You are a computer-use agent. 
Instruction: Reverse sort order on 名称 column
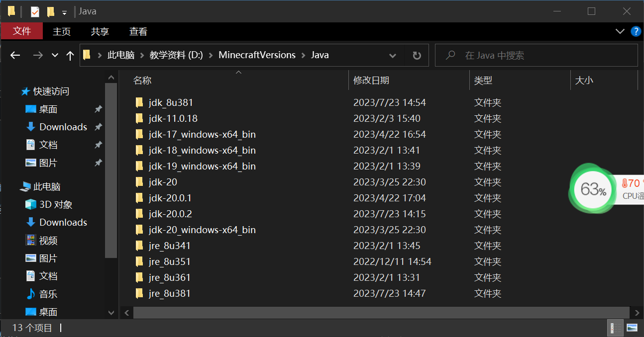coord(142,80)
